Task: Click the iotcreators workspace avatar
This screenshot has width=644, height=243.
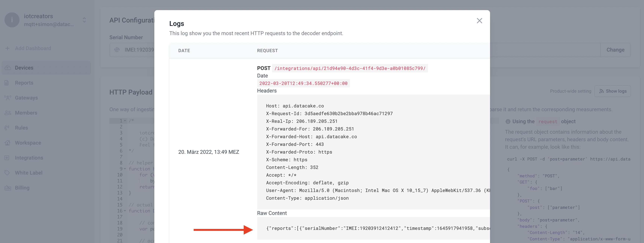Action: (x=12, y=20)
